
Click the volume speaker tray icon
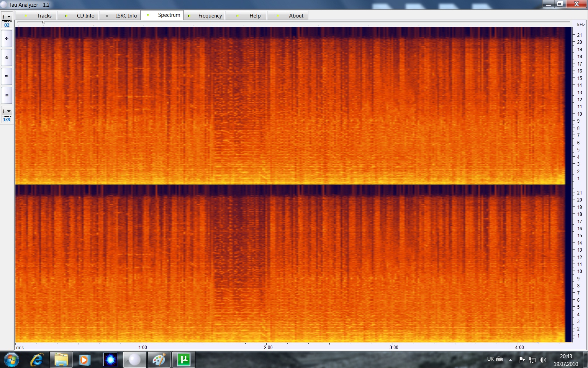tap(542, 360)
